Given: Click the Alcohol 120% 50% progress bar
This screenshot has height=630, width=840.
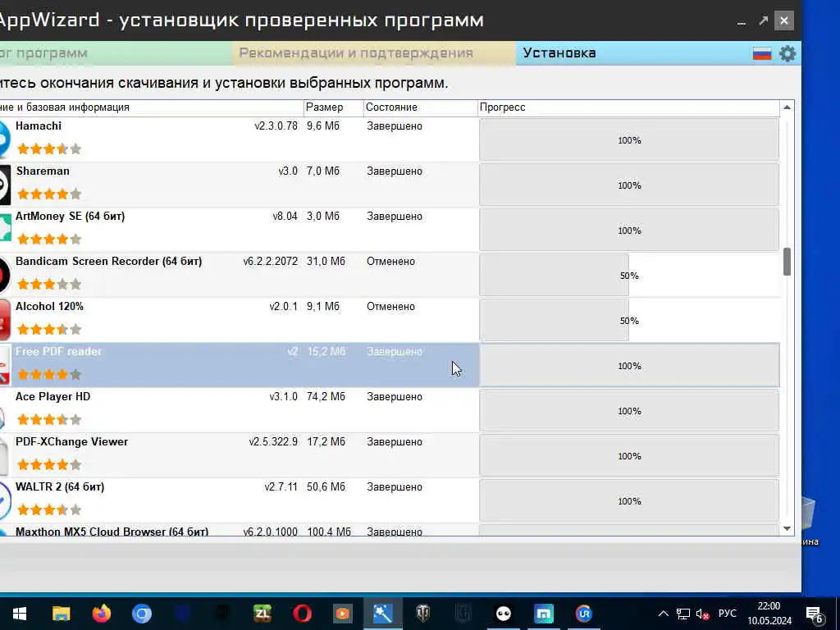Looking at the screenshot, I should [629, 321].
